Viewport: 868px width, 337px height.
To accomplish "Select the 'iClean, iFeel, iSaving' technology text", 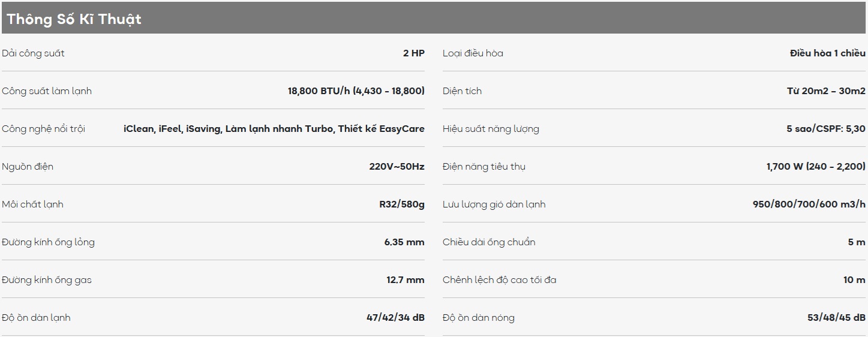I will click(172, 129).
